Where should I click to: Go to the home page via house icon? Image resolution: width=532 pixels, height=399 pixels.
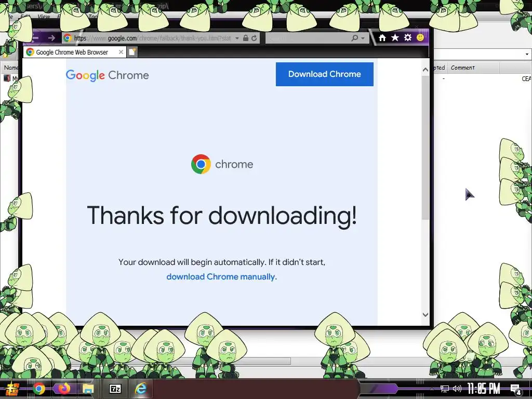click(x=382, y=37)
